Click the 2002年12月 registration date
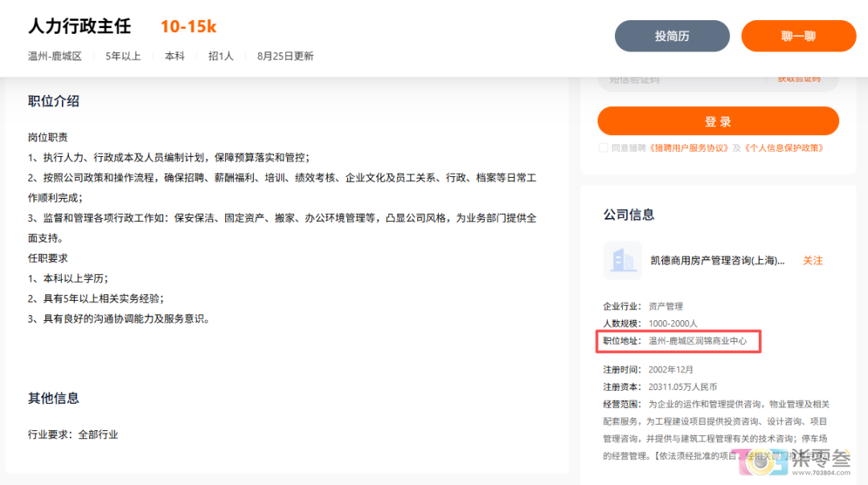The height and width of the screenshot is (485, 868). 670,369
